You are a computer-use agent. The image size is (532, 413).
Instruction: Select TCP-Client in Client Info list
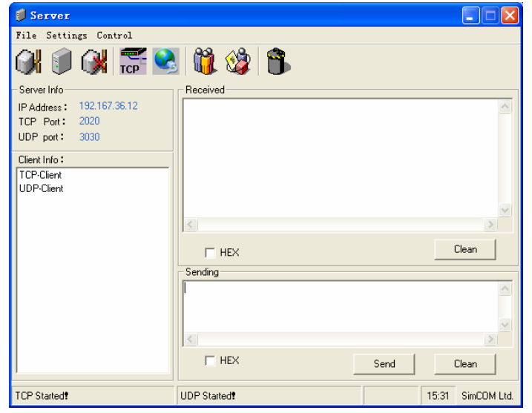(x=40, y=175)
